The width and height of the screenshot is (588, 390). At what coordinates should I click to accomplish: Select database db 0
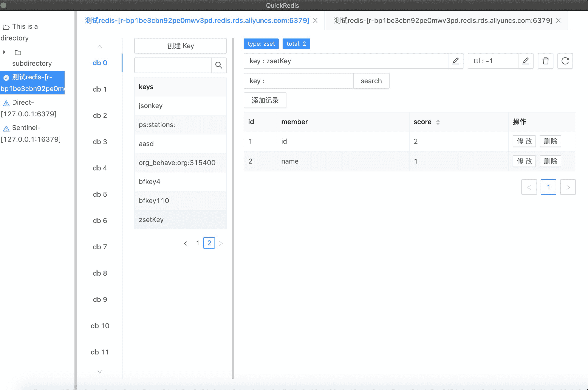click(x=100, y=63)
